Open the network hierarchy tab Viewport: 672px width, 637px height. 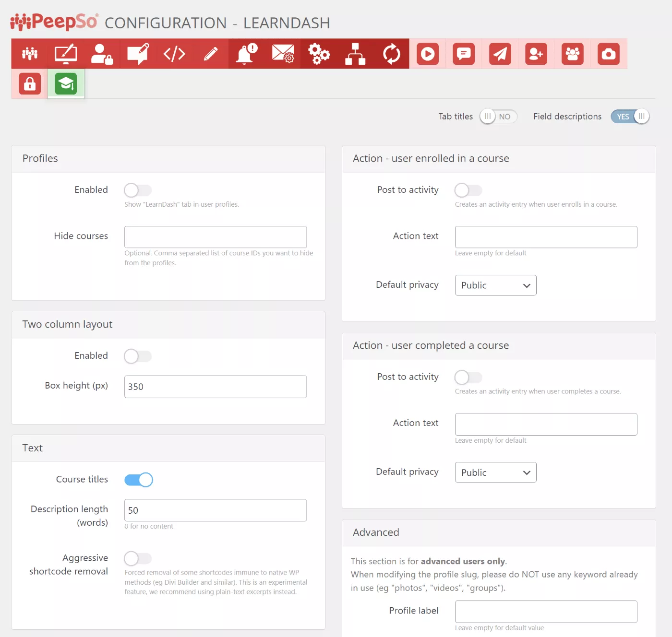(x=355, y=54)
